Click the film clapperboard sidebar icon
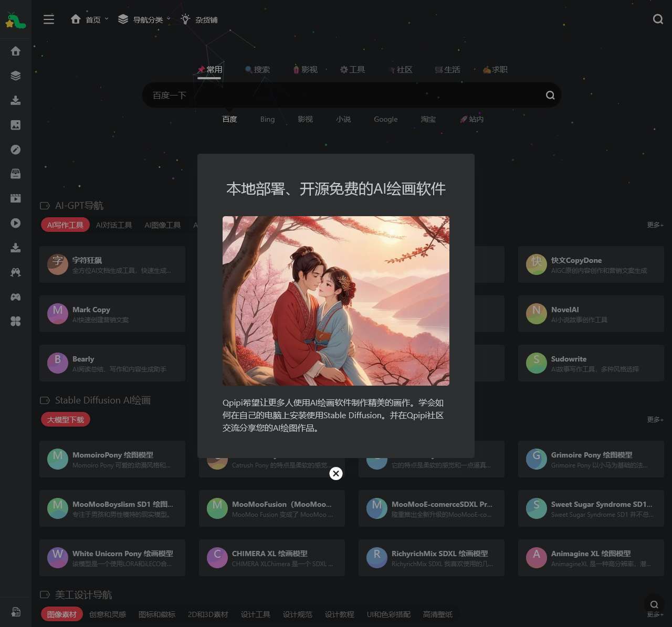Viewport: 672px width, 627px height. [x=16, y=198]
